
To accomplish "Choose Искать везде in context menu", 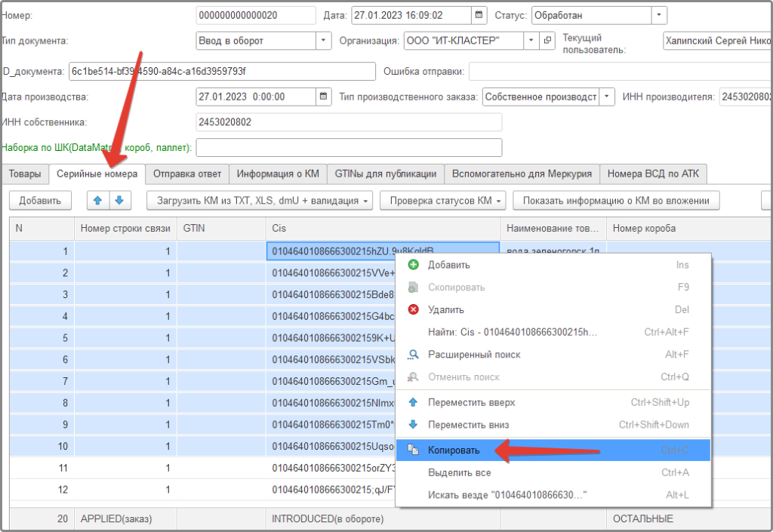I will point(553,494).
